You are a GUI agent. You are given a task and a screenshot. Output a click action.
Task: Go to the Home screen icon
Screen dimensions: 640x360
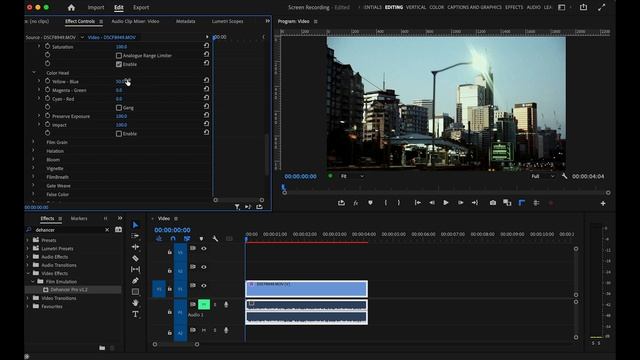point(71,7)
